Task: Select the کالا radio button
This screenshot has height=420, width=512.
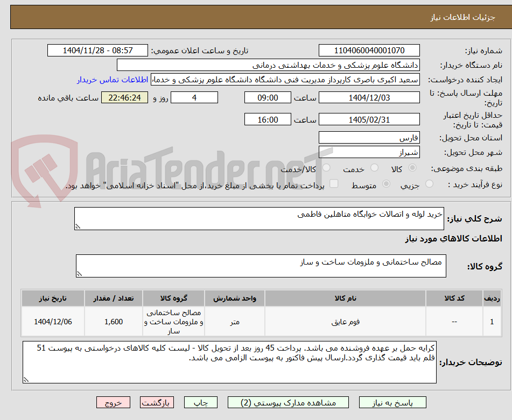Action: [x=412, y=168]
